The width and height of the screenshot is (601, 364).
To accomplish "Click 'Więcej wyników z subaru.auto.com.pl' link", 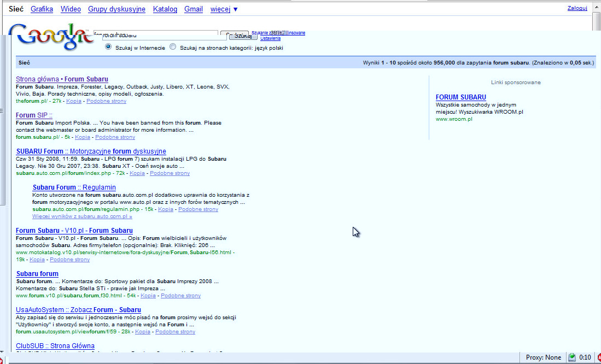I will coord(82,216).
